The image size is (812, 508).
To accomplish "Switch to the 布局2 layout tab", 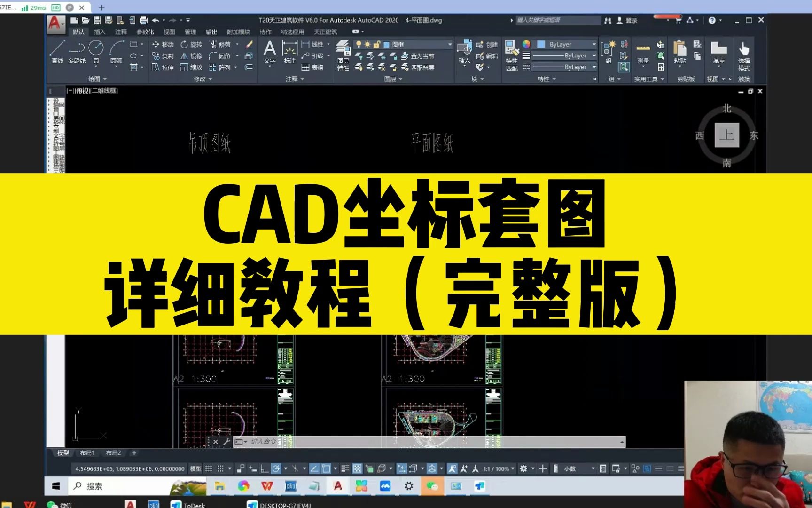I will (x=113, y=453).
